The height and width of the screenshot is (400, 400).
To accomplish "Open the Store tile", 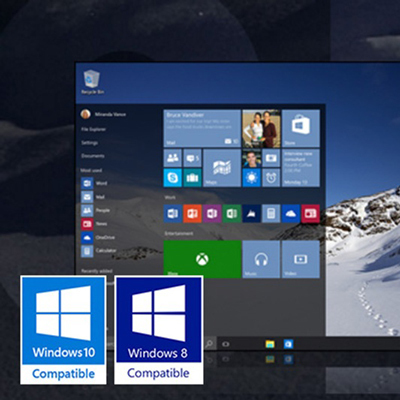I will click(301, 128).
